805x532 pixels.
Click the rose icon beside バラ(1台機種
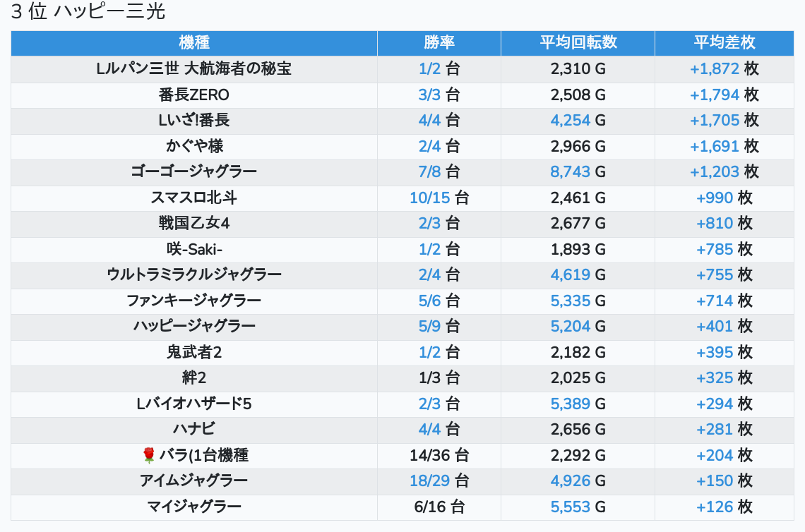coord(149,456)
